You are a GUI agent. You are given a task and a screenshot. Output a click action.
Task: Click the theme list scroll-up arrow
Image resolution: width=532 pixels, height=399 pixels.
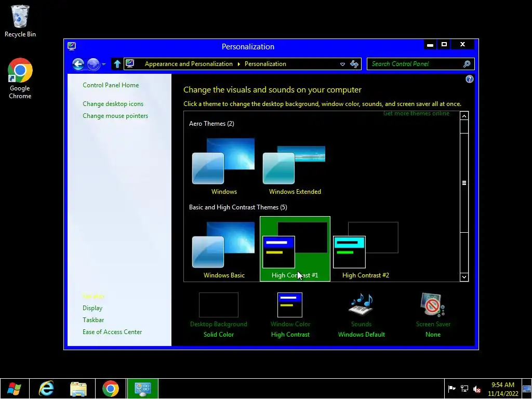pos(464,116)
